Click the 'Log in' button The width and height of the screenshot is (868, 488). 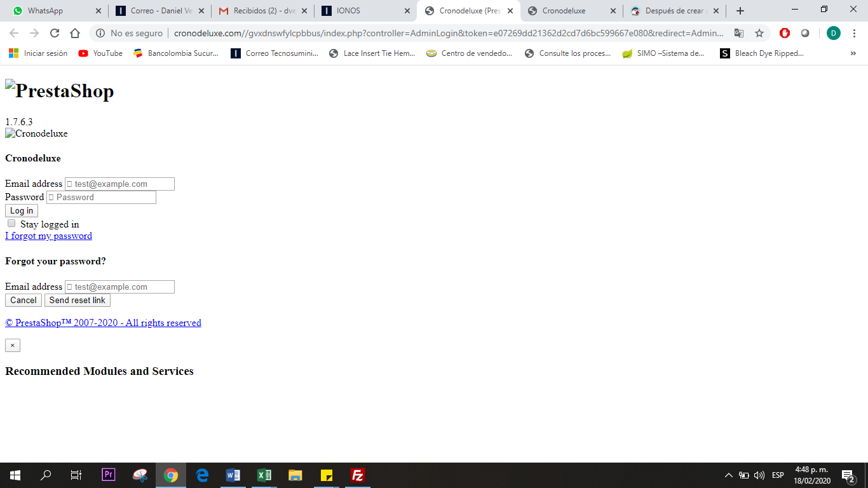coord(22,210)
